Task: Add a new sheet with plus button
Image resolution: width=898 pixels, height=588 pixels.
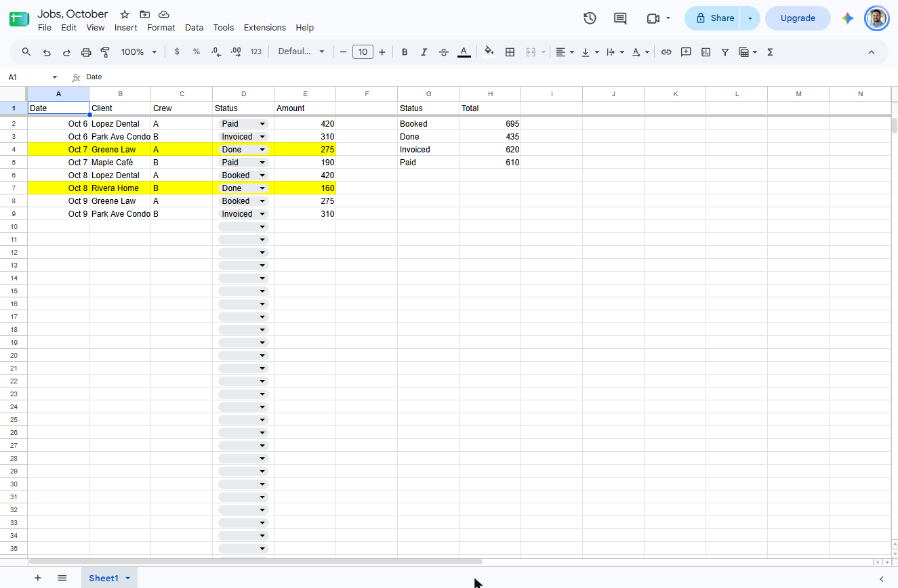Action: point(38,578)
